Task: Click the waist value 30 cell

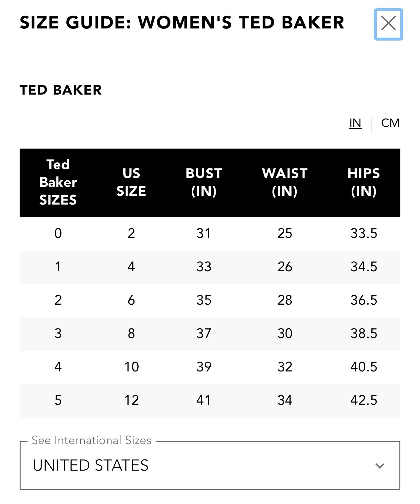Action: coord(285,334)
